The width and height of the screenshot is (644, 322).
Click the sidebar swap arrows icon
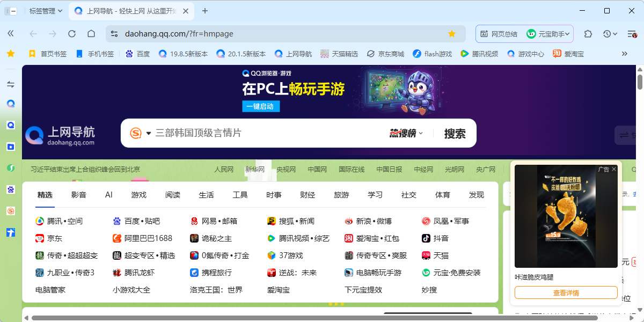[x=11, y=84]
